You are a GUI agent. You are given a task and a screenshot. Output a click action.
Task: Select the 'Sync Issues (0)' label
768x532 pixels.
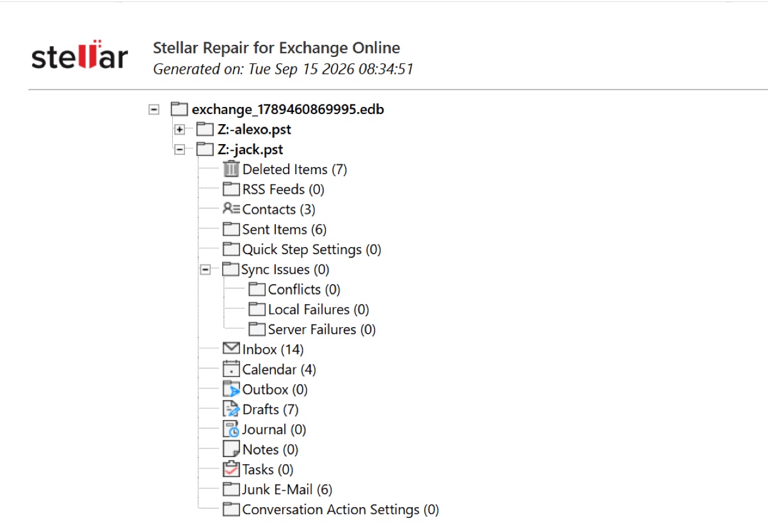coord(285,270)
